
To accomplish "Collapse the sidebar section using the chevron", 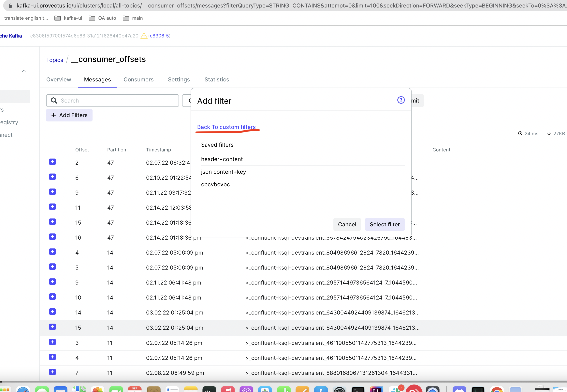I will (x=24, y=71).
